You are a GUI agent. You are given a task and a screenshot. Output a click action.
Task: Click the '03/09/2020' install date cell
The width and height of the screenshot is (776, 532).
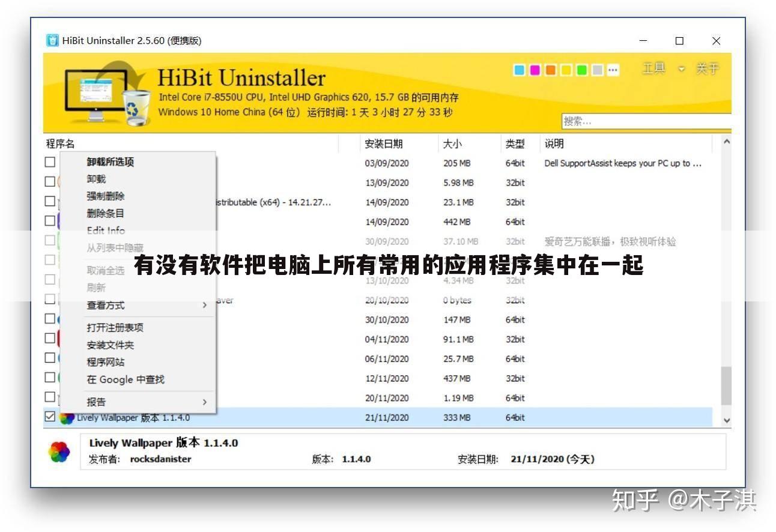pyautogui.click(x=387, y=163)
